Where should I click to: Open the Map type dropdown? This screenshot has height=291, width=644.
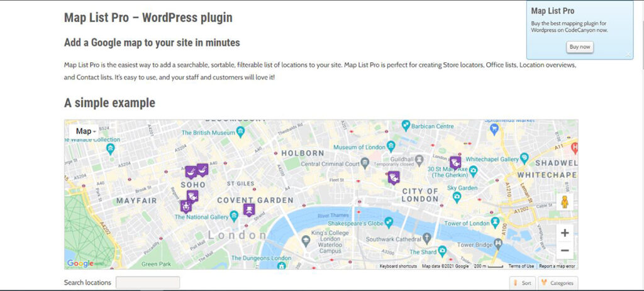(86, 131)
